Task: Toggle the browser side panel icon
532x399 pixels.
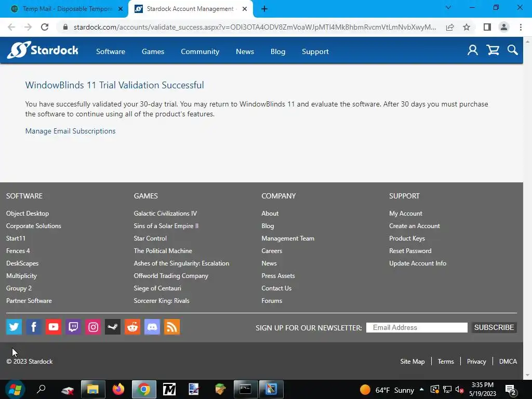Action: (487, 27)
